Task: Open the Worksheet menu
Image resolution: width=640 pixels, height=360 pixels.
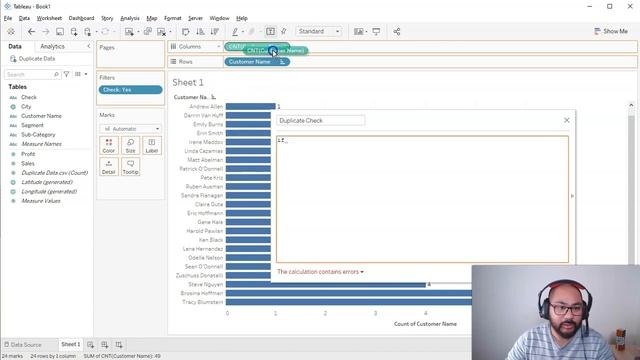Action: [49, 18]
